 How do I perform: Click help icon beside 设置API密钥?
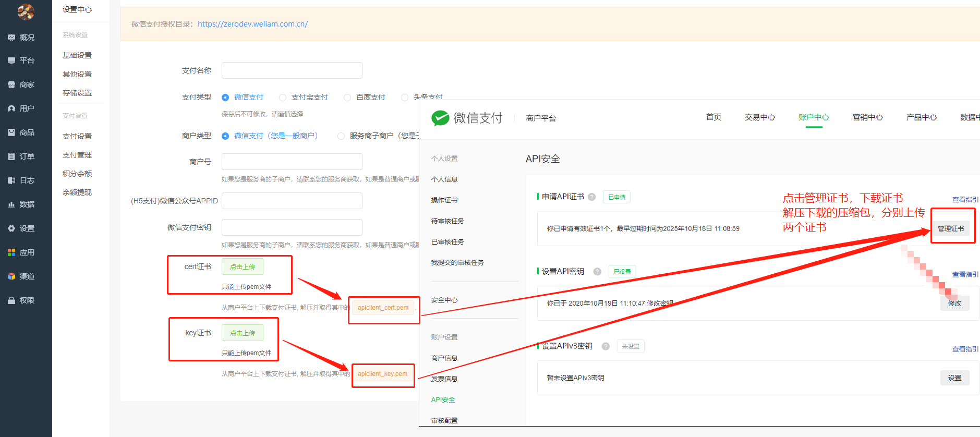pos(598,272)
